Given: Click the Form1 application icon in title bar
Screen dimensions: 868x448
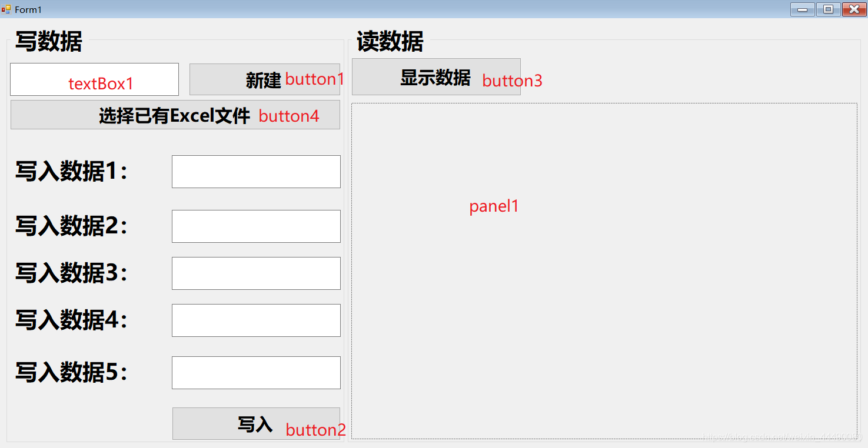Looking at the screenshot, I should click(x=6, y=9).
